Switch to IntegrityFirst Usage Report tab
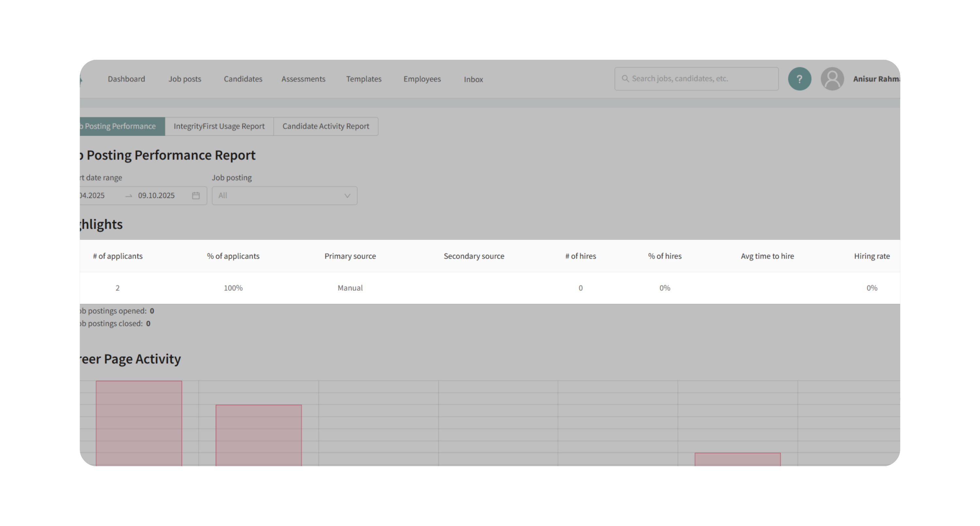The width and height of the screenshot is (980, 526). 219,127
